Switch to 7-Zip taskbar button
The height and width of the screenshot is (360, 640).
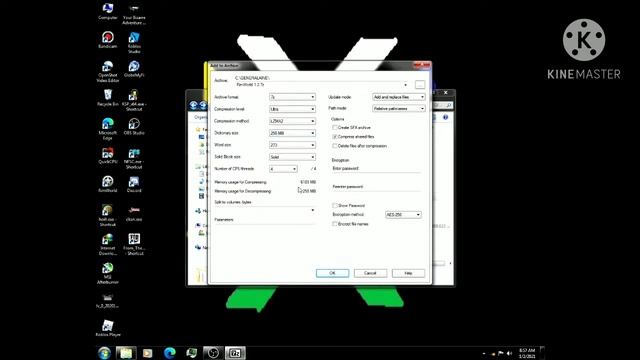[x=235, y=353]
